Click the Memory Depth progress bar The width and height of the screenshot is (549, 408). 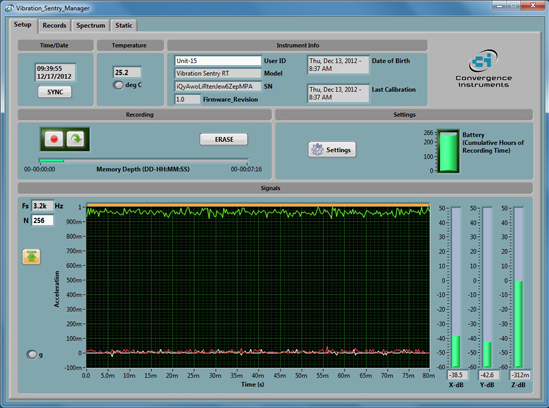144,161
